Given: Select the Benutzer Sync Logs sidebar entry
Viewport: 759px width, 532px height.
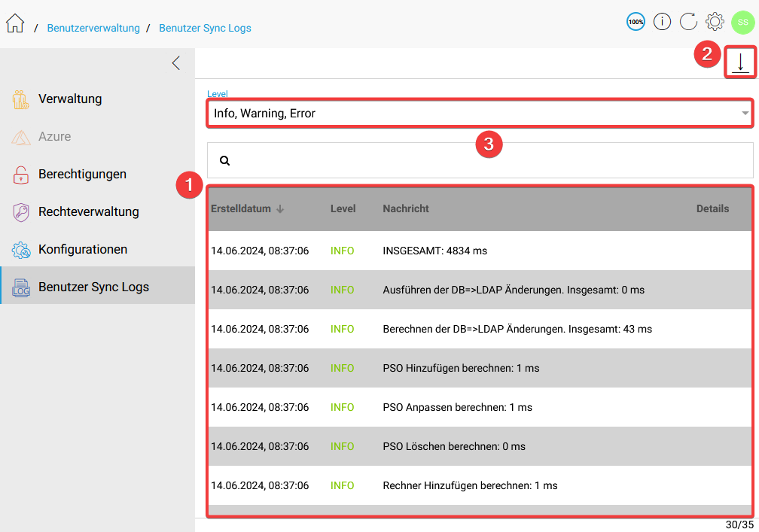Looking at the screenshot, I should tap(93, 287).
